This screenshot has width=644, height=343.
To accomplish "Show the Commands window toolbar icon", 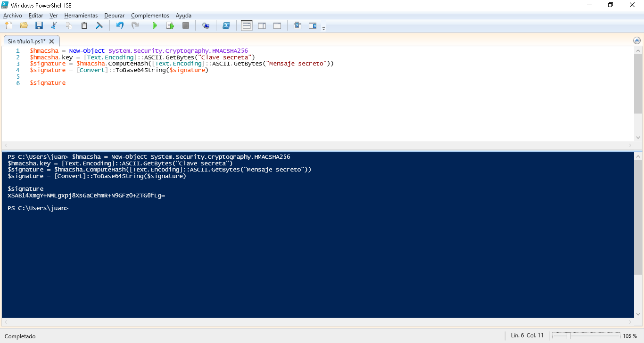I will click(x=297, y=25).
